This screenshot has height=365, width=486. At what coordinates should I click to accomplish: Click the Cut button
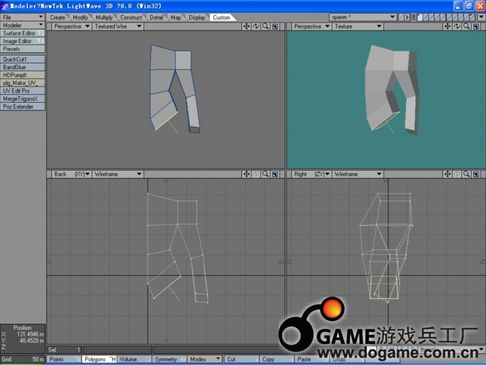click(x=241, y=359)
